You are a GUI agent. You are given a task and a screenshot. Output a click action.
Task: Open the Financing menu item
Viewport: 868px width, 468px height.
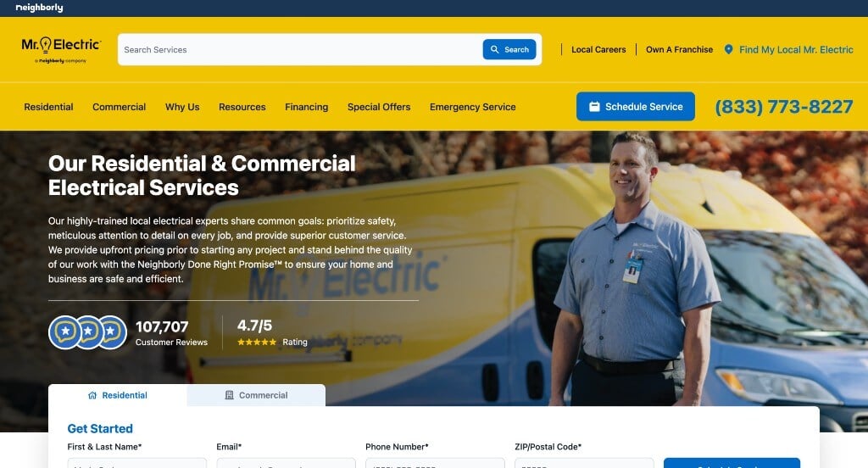click(307, 107)
